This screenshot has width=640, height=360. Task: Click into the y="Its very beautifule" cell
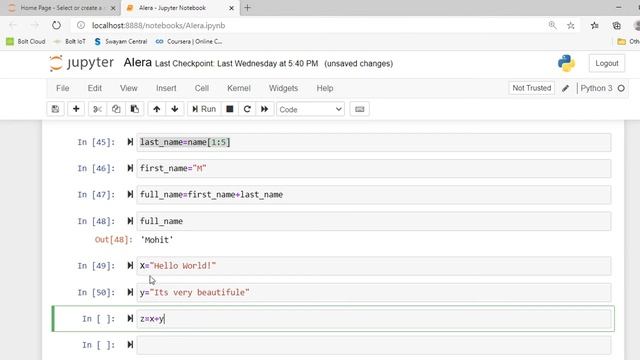[374, 292]
